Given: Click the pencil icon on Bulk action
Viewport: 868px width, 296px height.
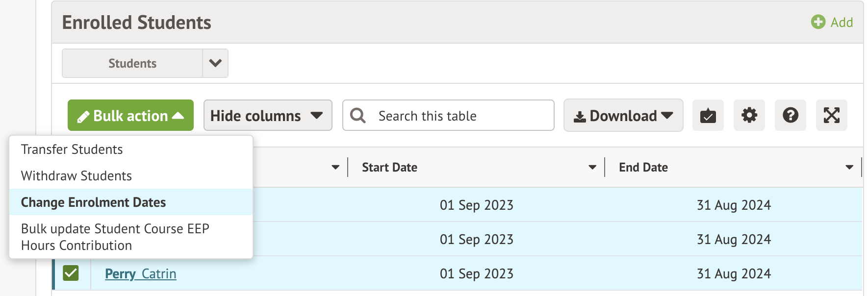Looking at the screenshot, I should click(83, 117).
